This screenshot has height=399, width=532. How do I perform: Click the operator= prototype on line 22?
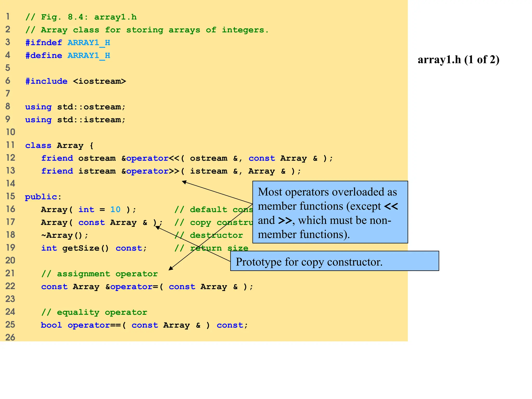[x=147, y=287]
